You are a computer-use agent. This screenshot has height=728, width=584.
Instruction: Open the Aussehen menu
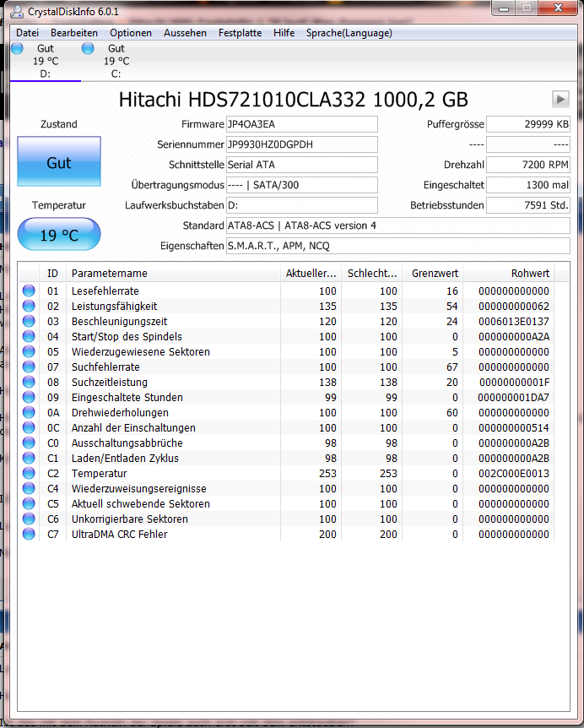tap(185, 33)
